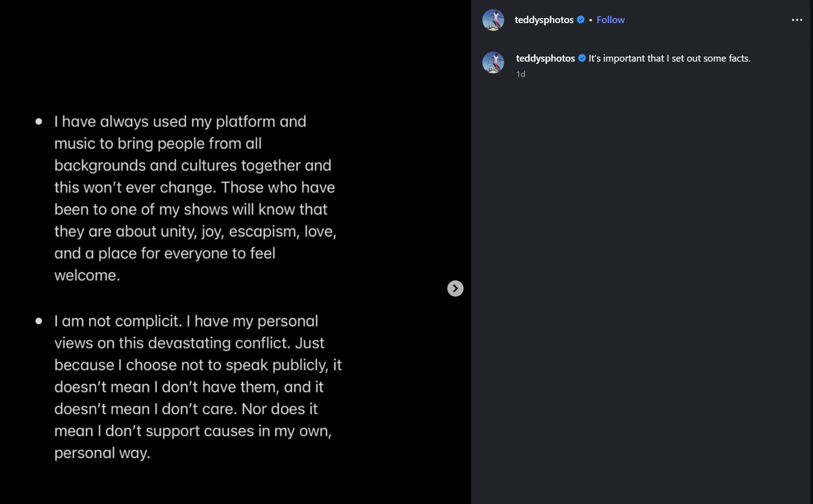Viewport: 813px width, 504px height.
Task: Click the verified badge in the post header
Action: pos(581,19)
